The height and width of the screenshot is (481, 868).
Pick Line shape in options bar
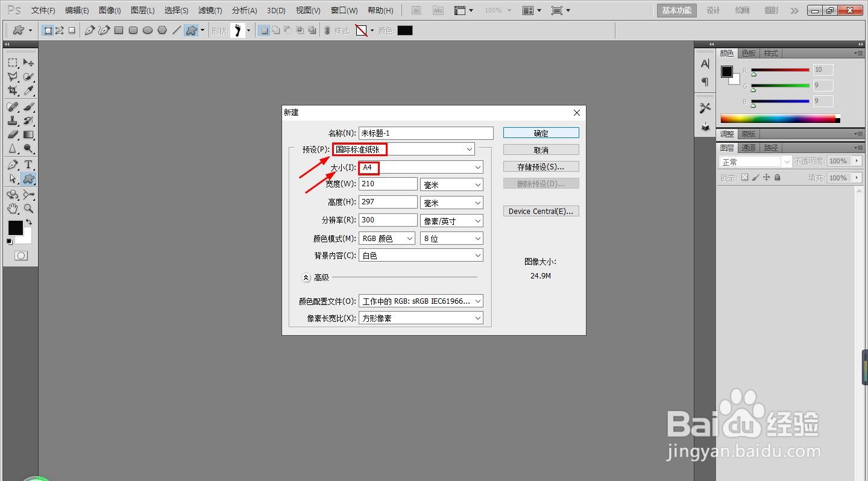tap(177, 30)
